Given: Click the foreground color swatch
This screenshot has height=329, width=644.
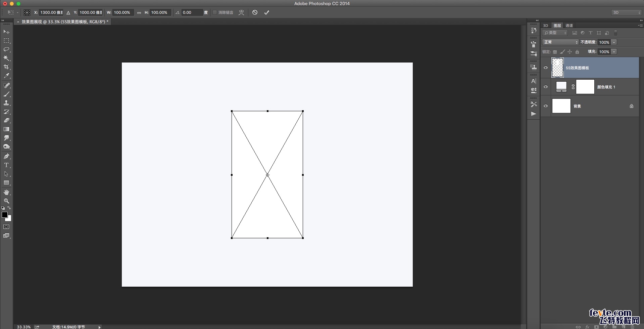Looking at the screenshot, I should point(5,215).
